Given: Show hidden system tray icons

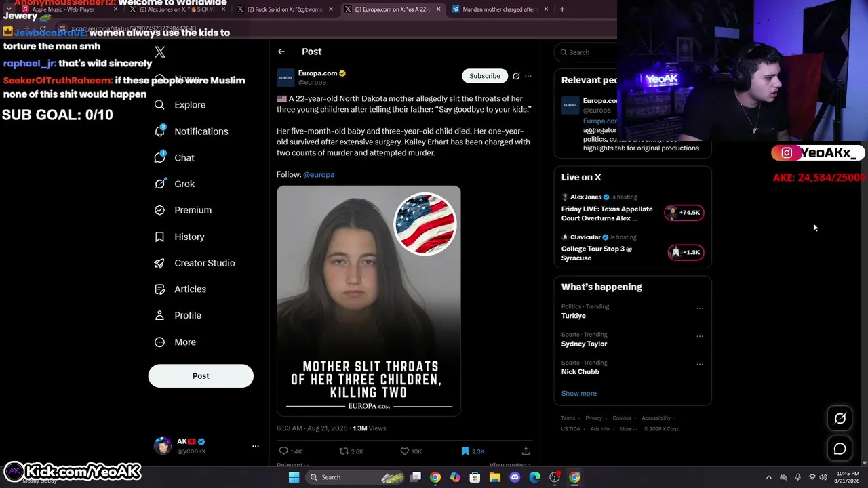Looking at the screenshot, I should (768, 477).
